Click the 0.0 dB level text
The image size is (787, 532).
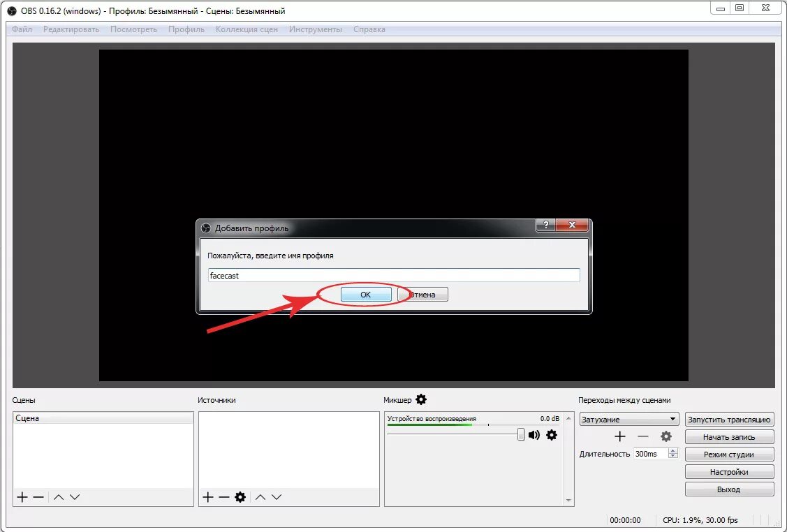[x=550, y=419]
